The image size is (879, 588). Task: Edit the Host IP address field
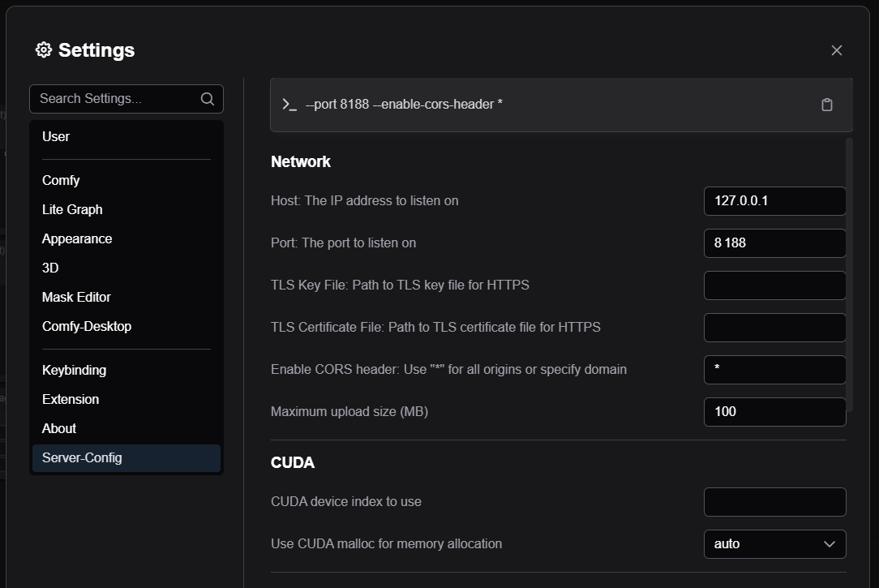point(774,201)
